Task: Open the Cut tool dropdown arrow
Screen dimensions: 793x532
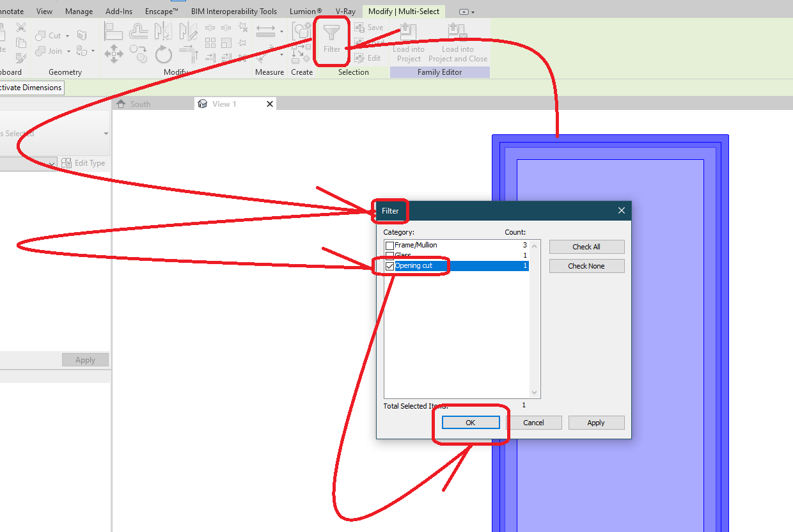Action: coord(67,35)
